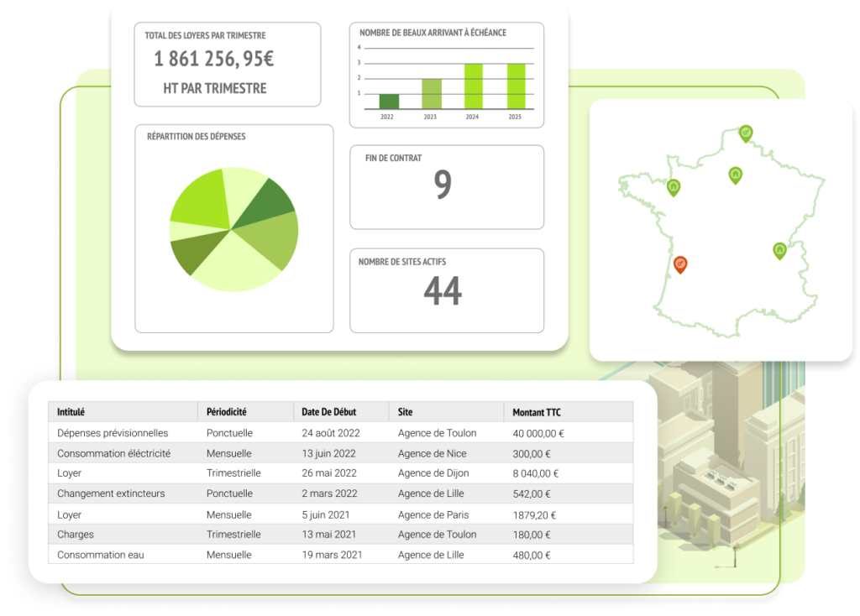Click the green map pin in eastern France
The width and height of the screenshot is (860, 616).
779,249
